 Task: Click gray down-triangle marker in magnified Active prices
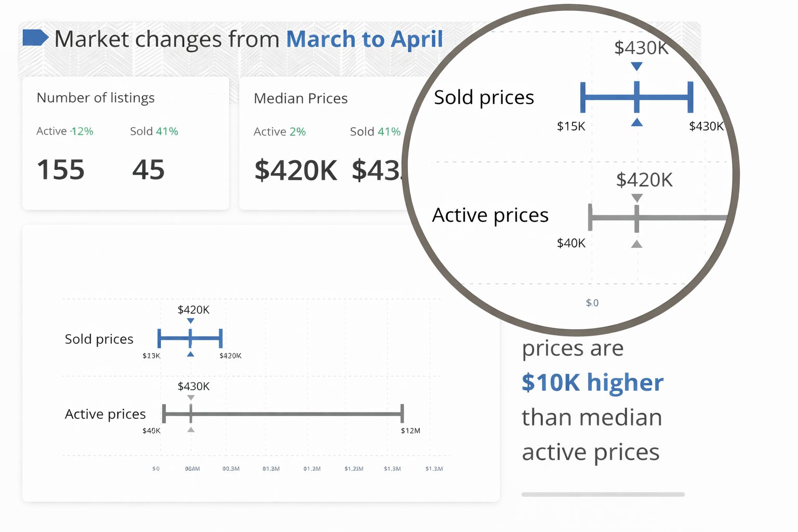point(637,198)
